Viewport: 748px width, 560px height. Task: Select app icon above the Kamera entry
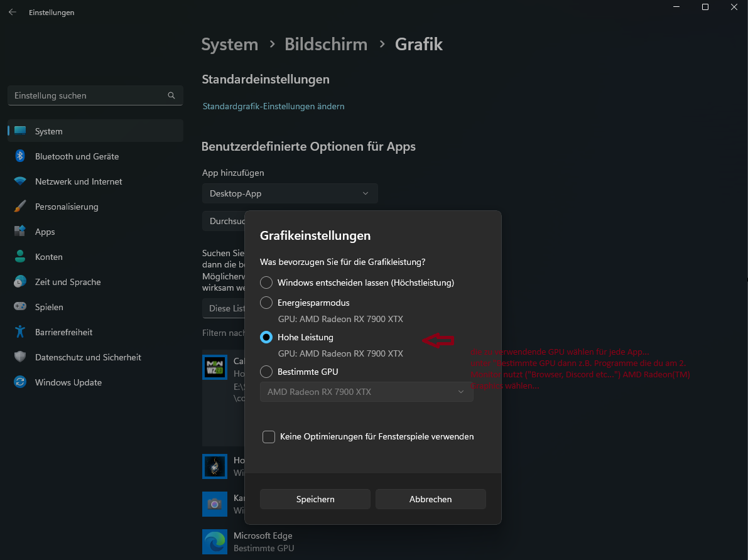coord(215,466)
